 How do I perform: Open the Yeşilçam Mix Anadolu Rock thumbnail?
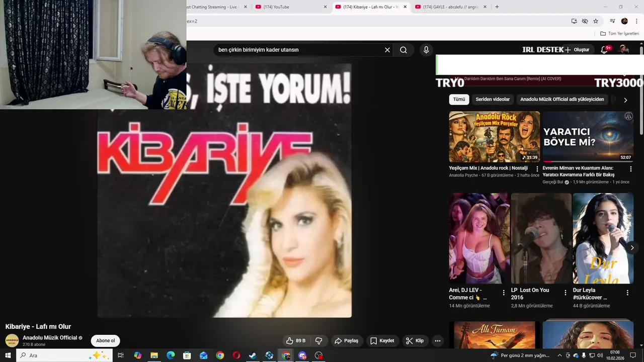click(495, 137)
